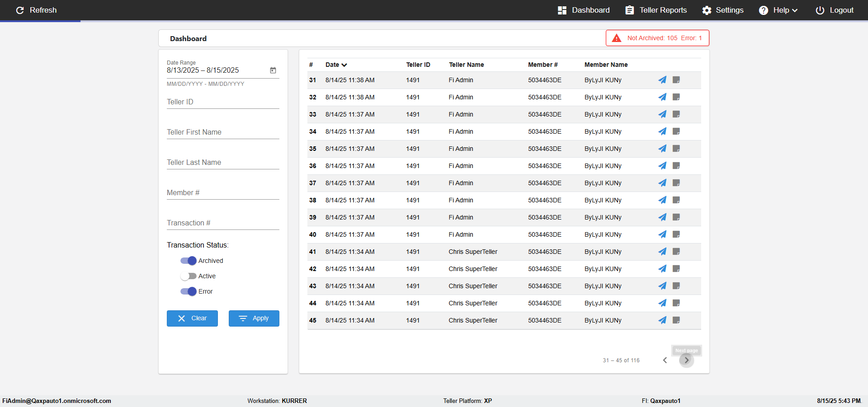
Task: Select Chris SuperTeller in row 41
Action: click(473, 252)
